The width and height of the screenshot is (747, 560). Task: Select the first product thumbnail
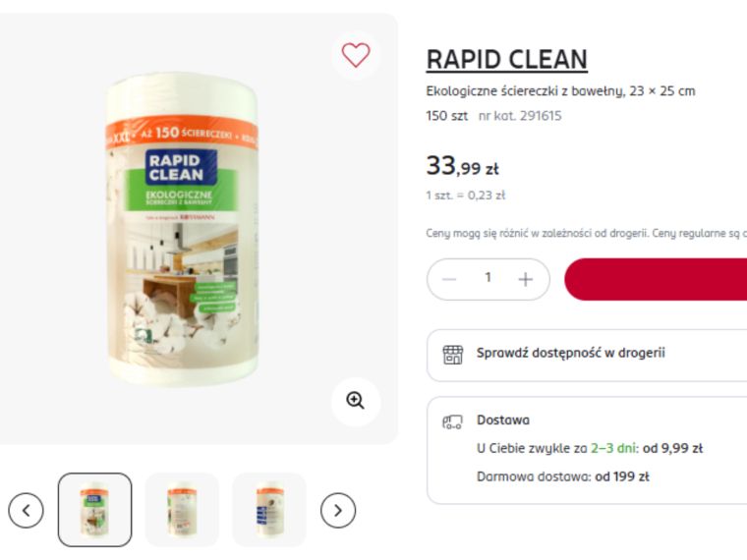pyautogui.click(x=94, y=510)
